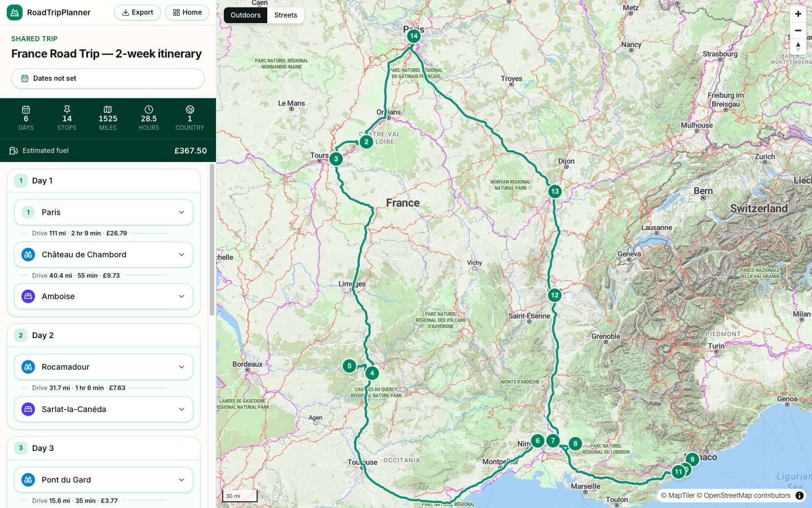Switch to the Streets map style

tap(286, 15)
